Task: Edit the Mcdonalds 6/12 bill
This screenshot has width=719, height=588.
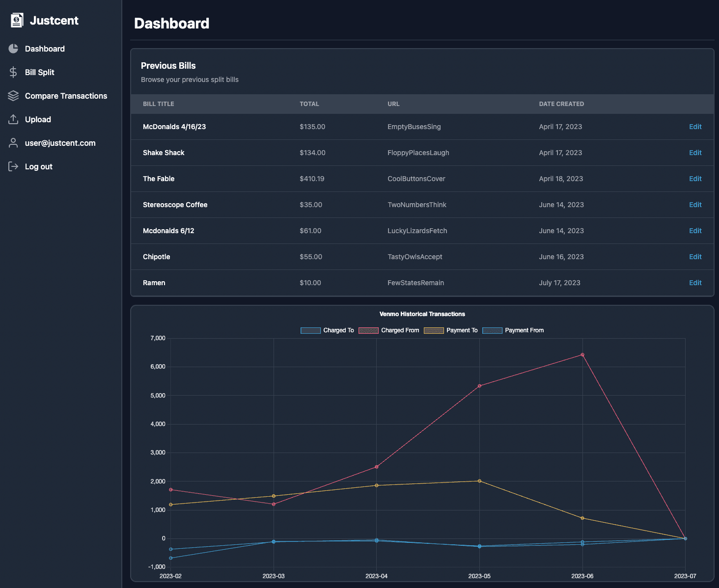Action: pos(695,231)
